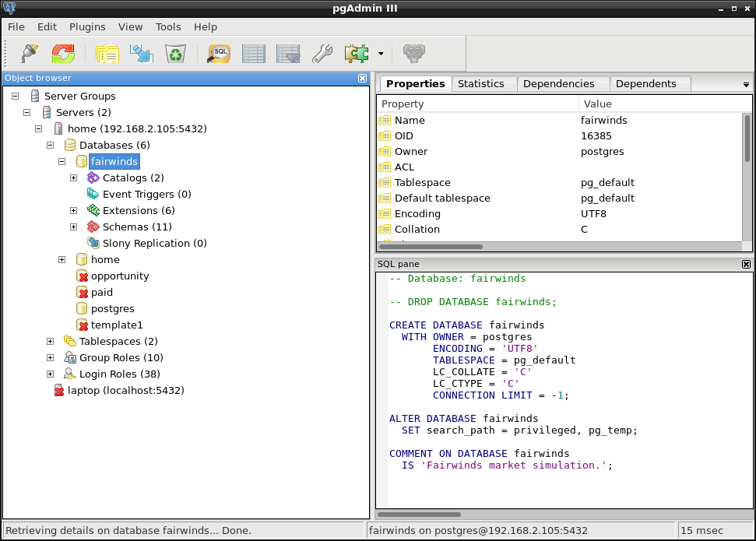Select the Slony Replication (0) tree item

154,244
